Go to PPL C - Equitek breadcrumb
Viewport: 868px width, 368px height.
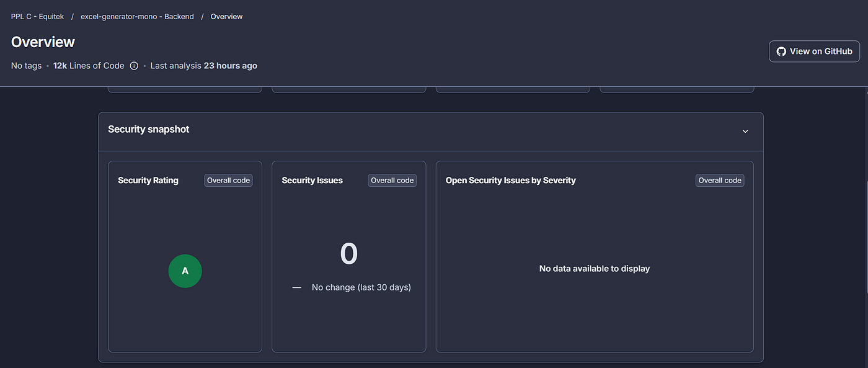(37, 17)
